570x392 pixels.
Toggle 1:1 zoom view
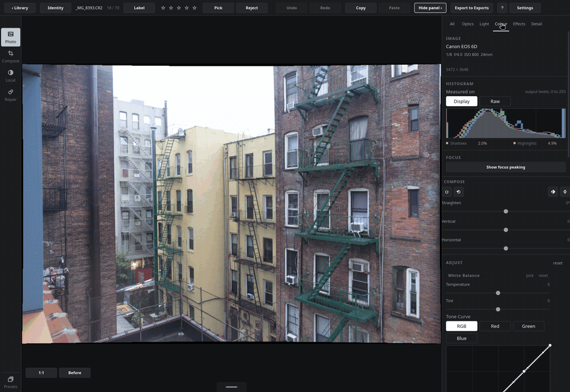tap(41, 373)
